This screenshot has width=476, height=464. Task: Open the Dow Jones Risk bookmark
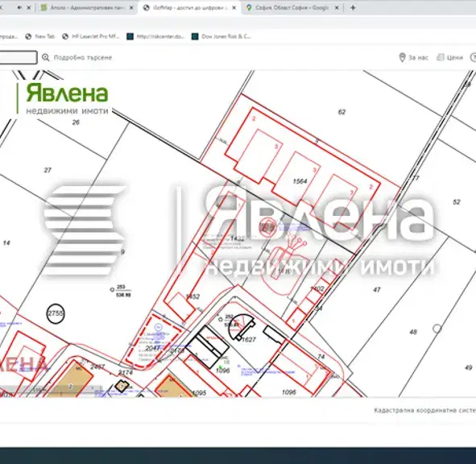click(221, 36)
